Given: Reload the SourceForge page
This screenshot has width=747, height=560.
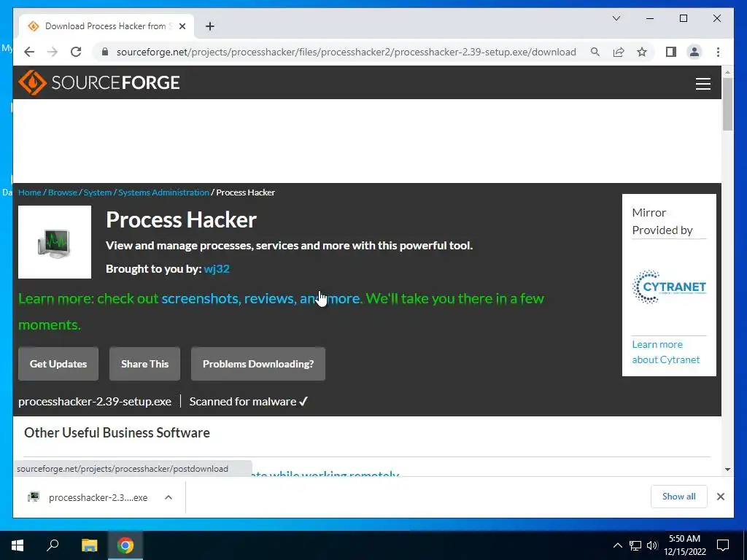Looking at the screenshot, I should pyautogui.click(x=76, y=52).
